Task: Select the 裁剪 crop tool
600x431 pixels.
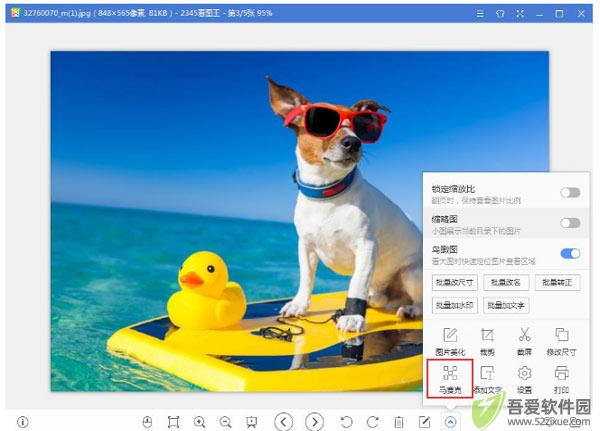Action: 487,341
